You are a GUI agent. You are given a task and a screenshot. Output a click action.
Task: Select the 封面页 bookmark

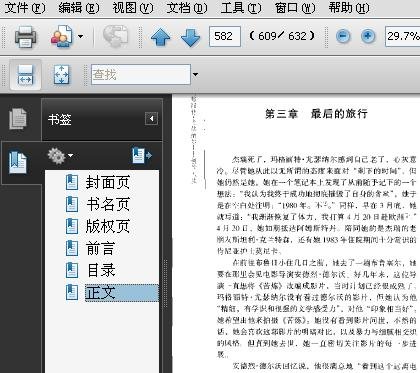point(108,182)
